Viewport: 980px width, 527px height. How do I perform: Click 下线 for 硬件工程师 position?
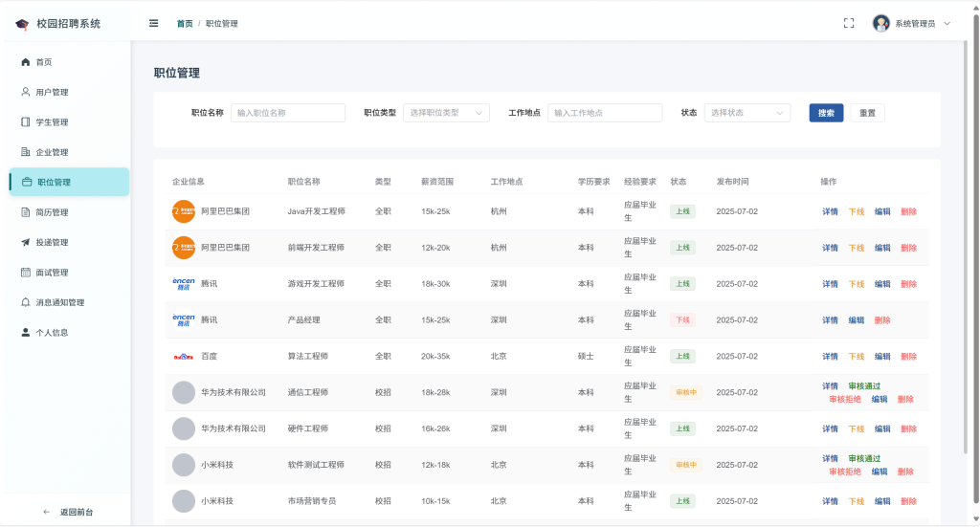(857, 429)
